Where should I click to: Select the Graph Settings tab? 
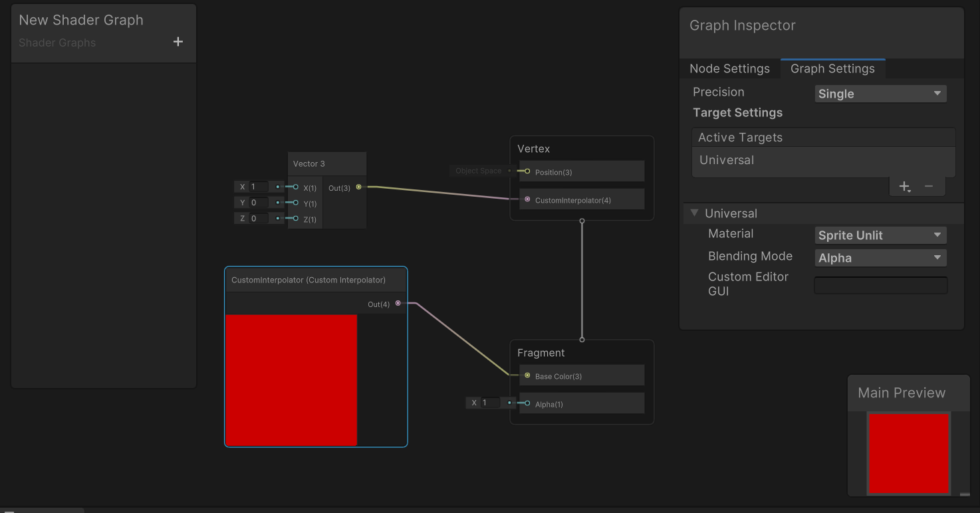pos(832,69)
